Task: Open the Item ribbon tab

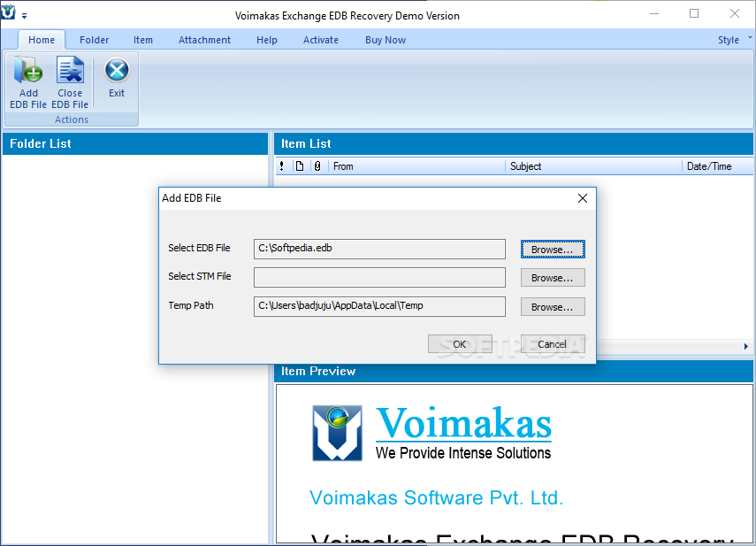Action: 143,40
